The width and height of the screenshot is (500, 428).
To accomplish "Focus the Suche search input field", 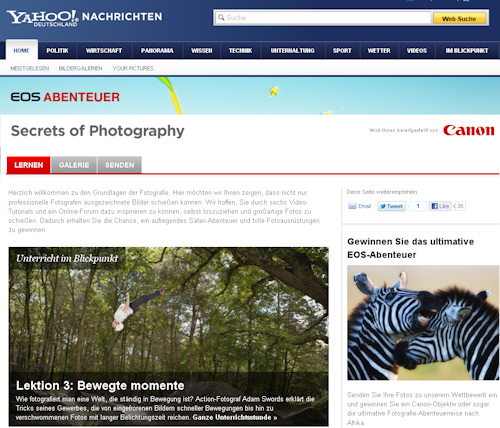I will pyautogui.click(x=323, y=18).
